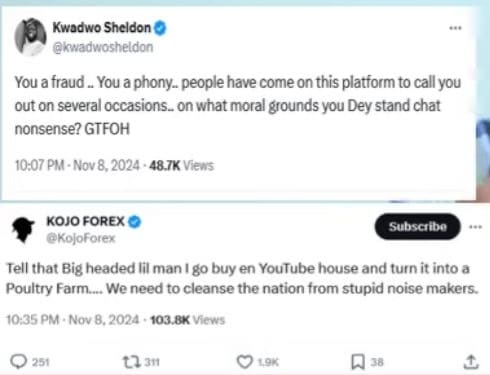Click the reply comment bubble icon

(18, 362)
